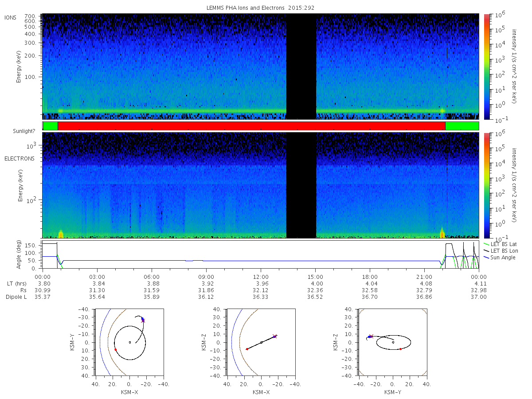Screen dimensions: 532x399
Task: Click the IONS panel label
Action: [x=11, y=18]
